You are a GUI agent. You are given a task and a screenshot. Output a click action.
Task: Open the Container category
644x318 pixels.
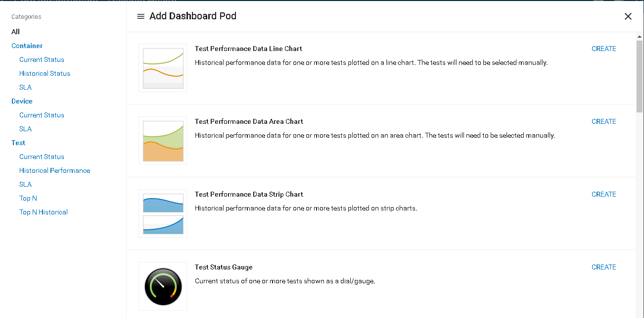click(x=27, y=46)
